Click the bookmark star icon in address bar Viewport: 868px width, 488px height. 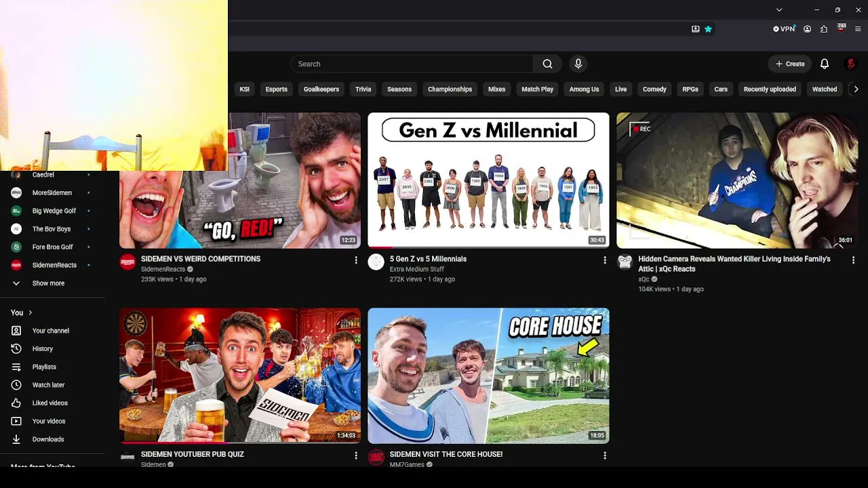[x=708, y=29]
